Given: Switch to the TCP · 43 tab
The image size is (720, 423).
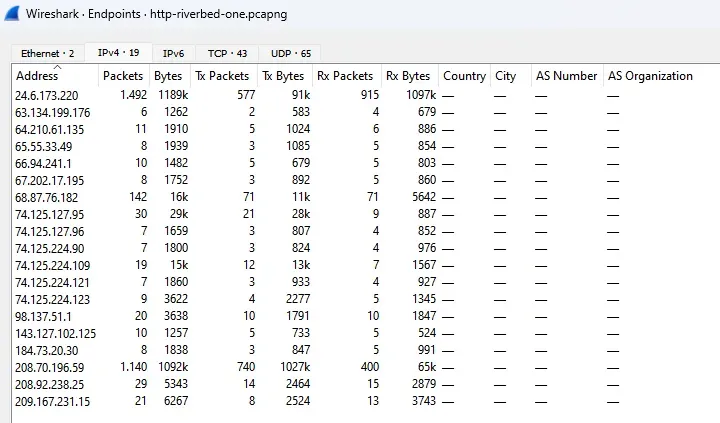Looking at the screenshot, I should (x=227, y=53).
